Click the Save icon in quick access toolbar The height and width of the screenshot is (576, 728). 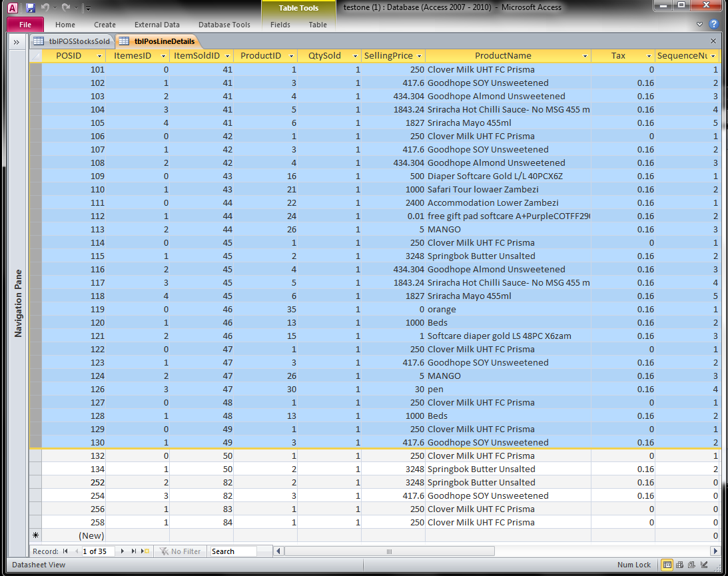(31, 8)
